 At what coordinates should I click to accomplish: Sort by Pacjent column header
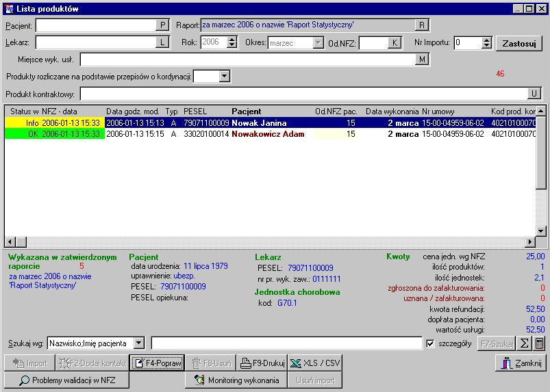pos(247,112)
